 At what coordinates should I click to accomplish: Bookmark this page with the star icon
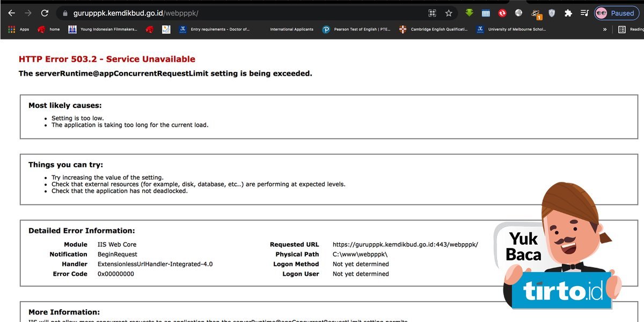449,13
